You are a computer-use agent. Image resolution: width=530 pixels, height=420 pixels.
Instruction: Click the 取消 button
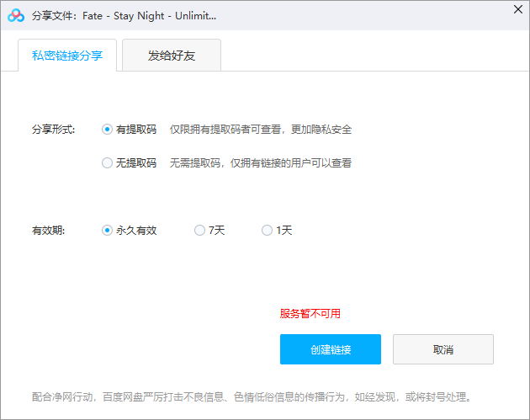click(443, 349)
